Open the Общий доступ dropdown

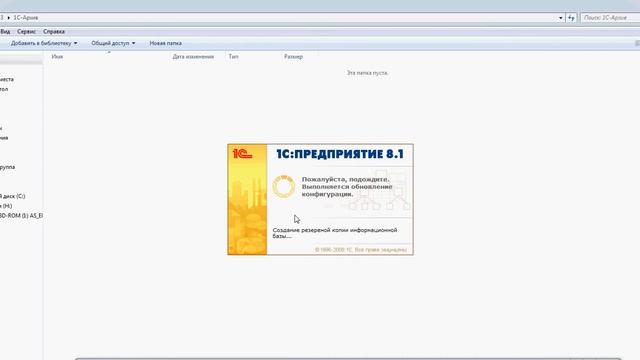point(113,43)
